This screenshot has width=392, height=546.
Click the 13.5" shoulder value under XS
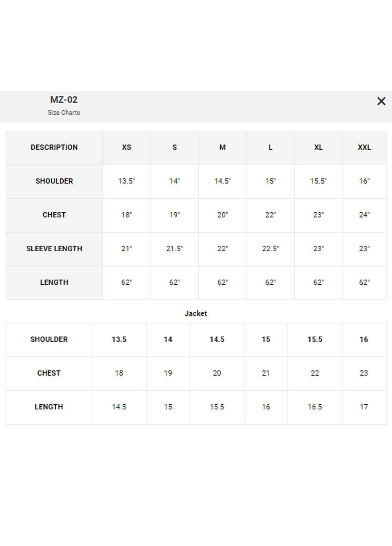point(126,181)
